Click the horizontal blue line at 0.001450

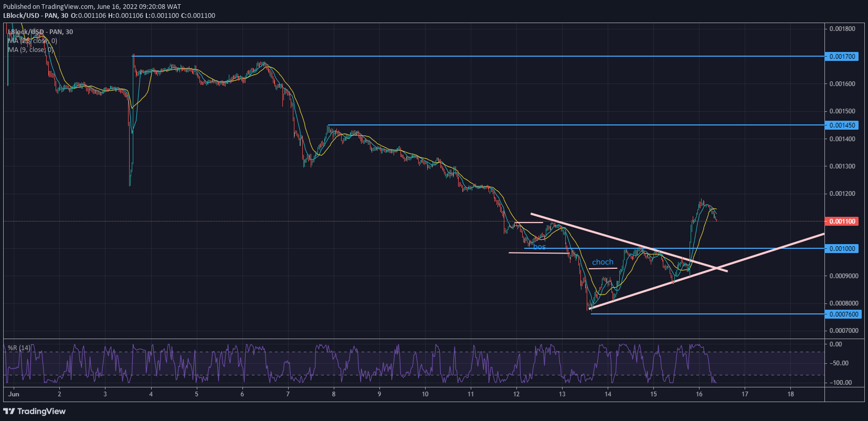576,125
